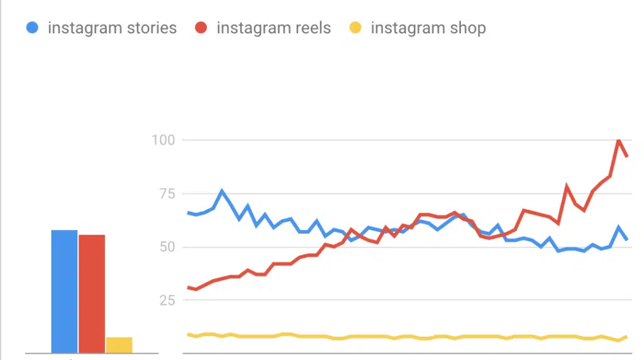Click the red line's final data point
The height and width of the screenshot is (360, 644).
coord(627,156)
